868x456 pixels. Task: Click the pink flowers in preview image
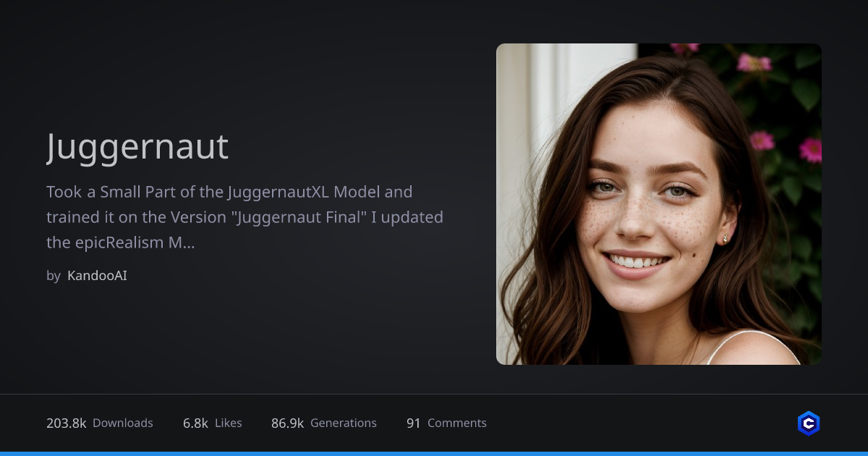810,149
